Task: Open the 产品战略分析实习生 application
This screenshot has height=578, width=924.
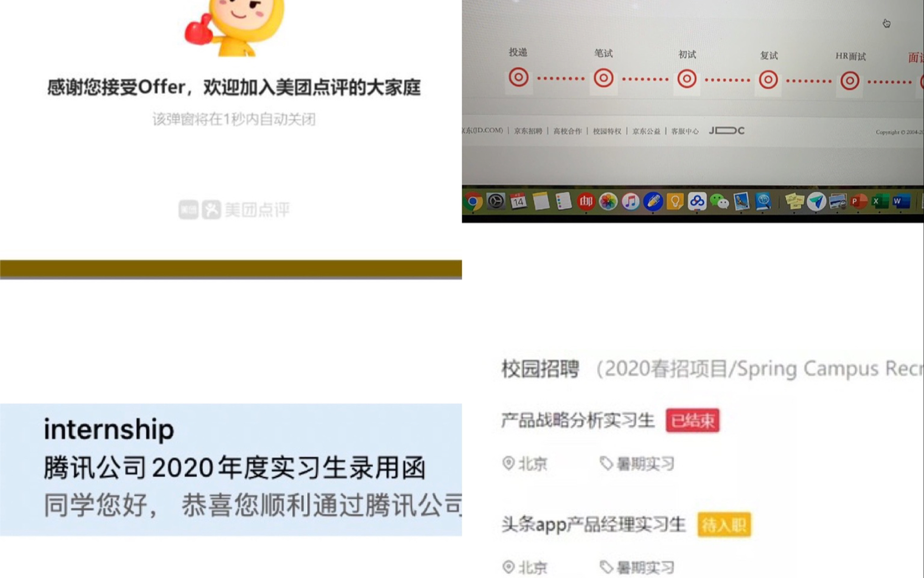Action: pos(578,420)
